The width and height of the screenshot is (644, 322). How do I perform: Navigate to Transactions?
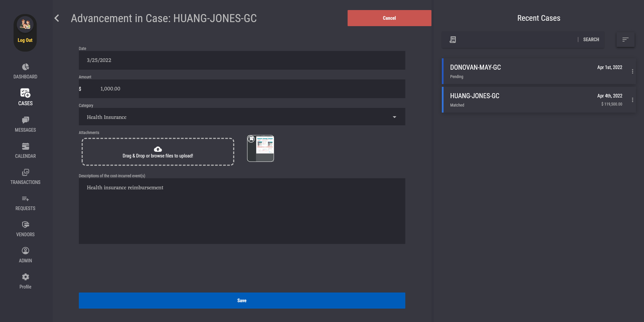(25, 173)
